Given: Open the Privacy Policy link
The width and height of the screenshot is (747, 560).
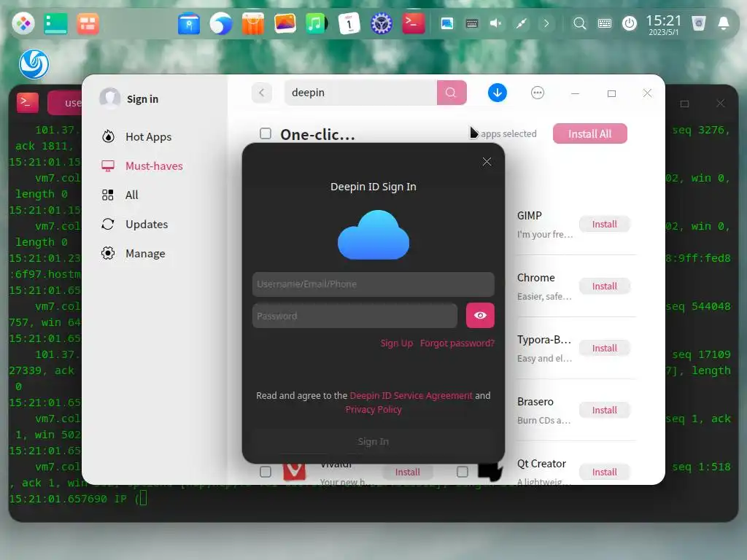Looking at the screenshot, I should point(373,409).
